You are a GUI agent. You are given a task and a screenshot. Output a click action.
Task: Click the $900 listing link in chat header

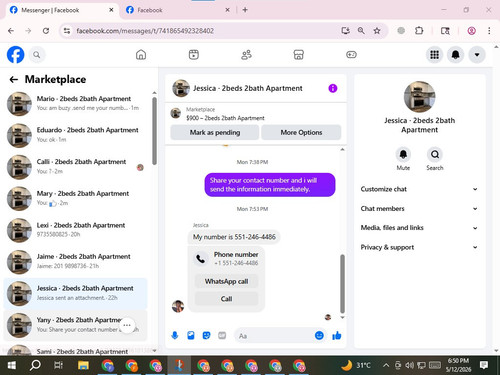[225, 118]
